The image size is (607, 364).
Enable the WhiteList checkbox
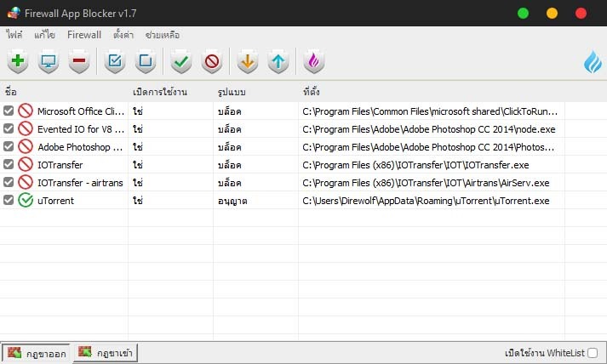click(x=593, y=353)
